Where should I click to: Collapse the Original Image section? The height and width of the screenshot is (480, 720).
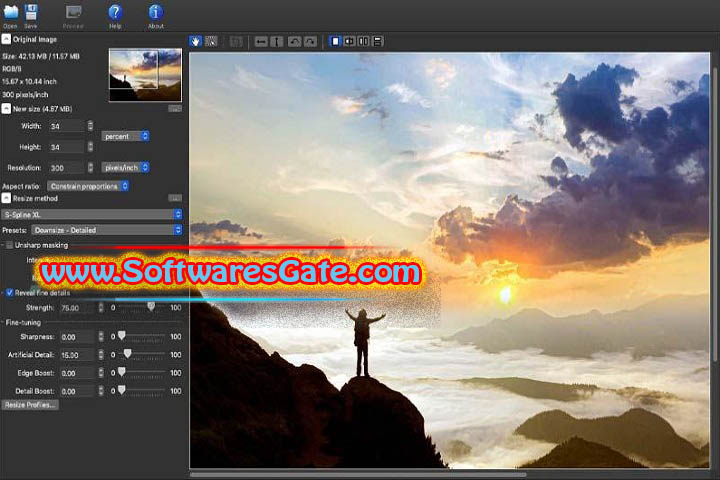pos(6,40)
